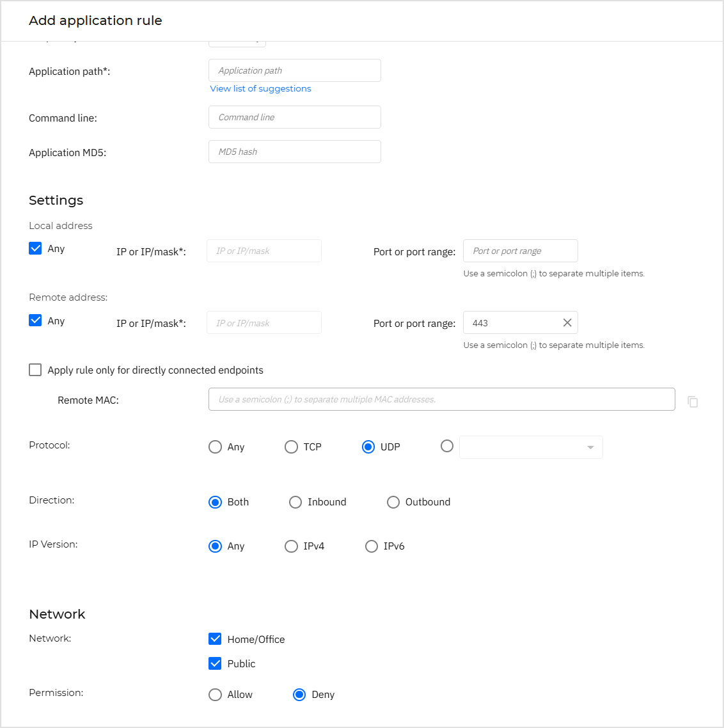The width and height of the screenshot is (724, 728).
Task: Set permission to Allow
Action: coord(216,695)
